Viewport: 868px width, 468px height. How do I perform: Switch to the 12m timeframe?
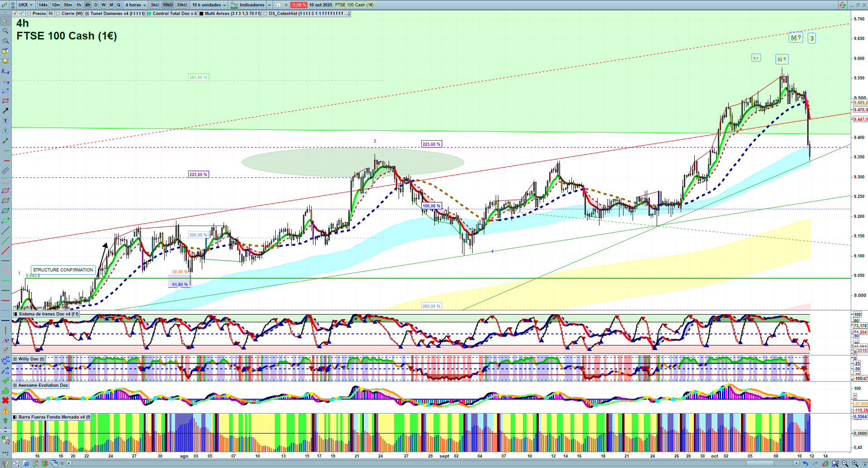click(x=56, y=5)
